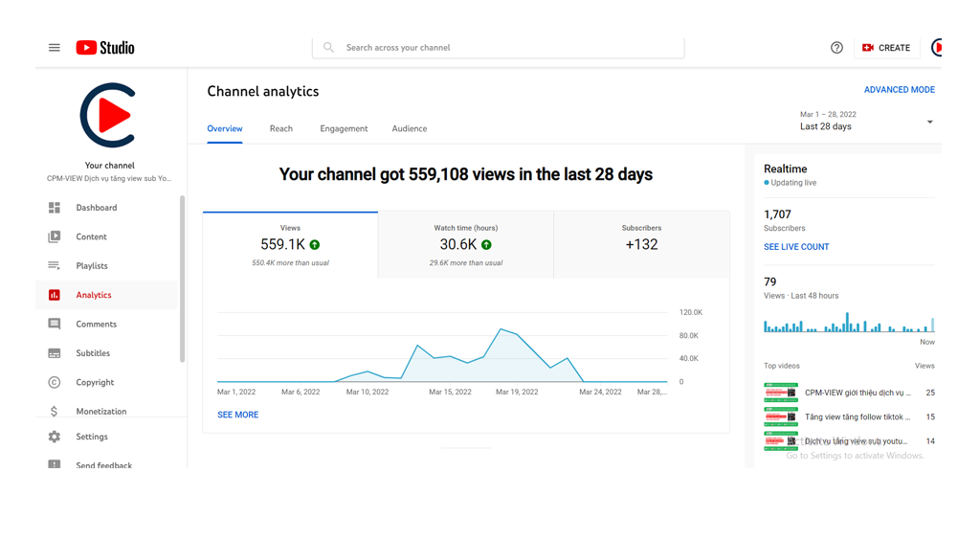This screenshot has height=540, width=980.
Task: Select the Views metric card
Action: (x=290, y=245)
